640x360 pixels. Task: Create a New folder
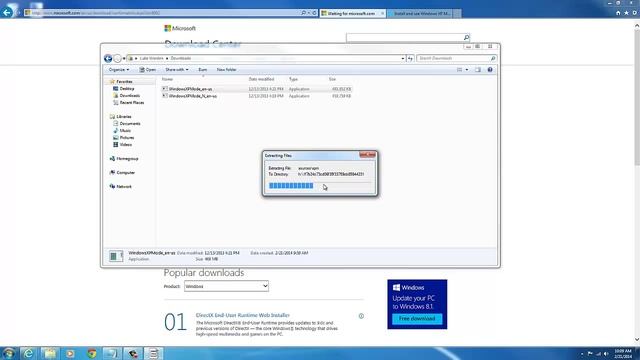click(x=227, y=70)
